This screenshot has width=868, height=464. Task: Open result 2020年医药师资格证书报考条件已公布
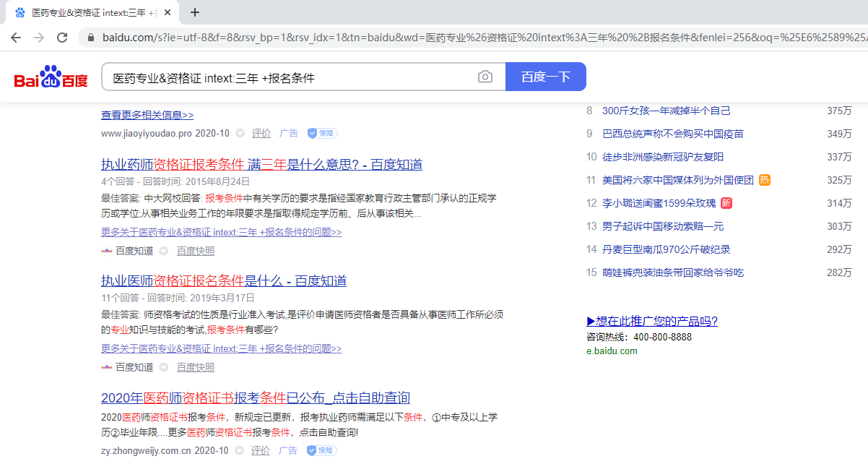click(256, 398)
